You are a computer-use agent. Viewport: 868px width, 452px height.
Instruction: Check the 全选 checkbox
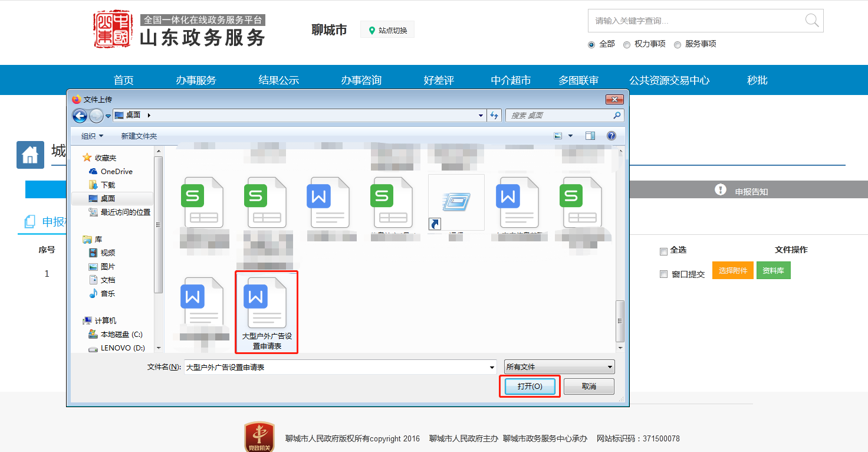(x=663, y=251)
